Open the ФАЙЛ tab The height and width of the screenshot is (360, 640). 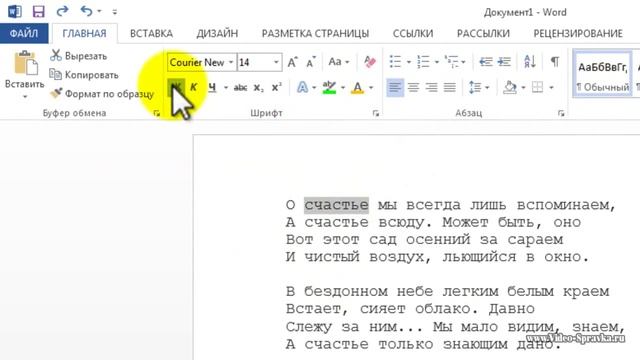(x=24, y=33)
